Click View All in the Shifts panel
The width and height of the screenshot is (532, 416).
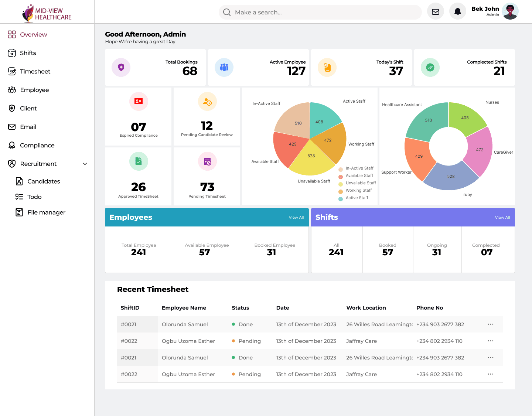pyautogui.click(x=502, y=217)
